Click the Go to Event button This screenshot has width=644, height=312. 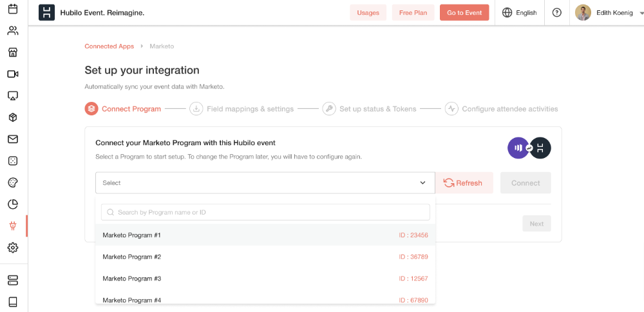464,13
